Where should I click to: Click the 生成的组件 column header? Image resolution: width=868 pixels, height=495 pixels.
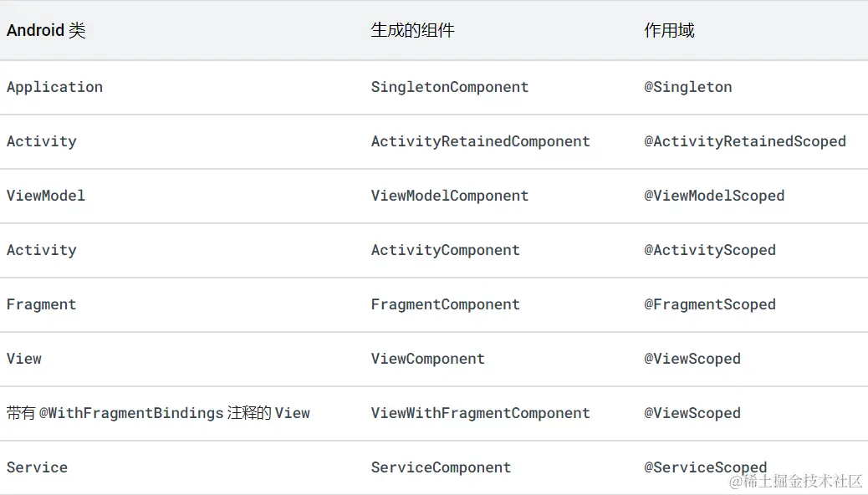(x=412, y=31)
